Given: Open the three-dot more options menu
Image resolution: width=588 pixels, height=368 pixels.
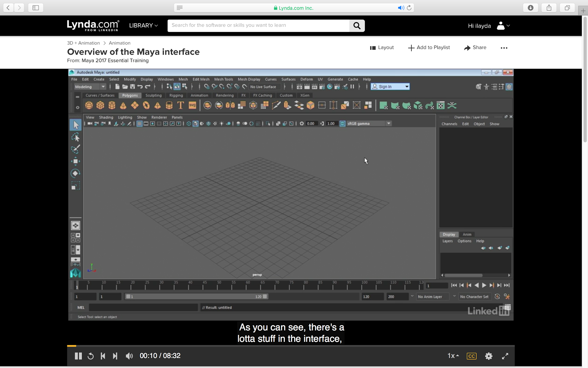Looking at the screenshot, I should coord(504,48).
